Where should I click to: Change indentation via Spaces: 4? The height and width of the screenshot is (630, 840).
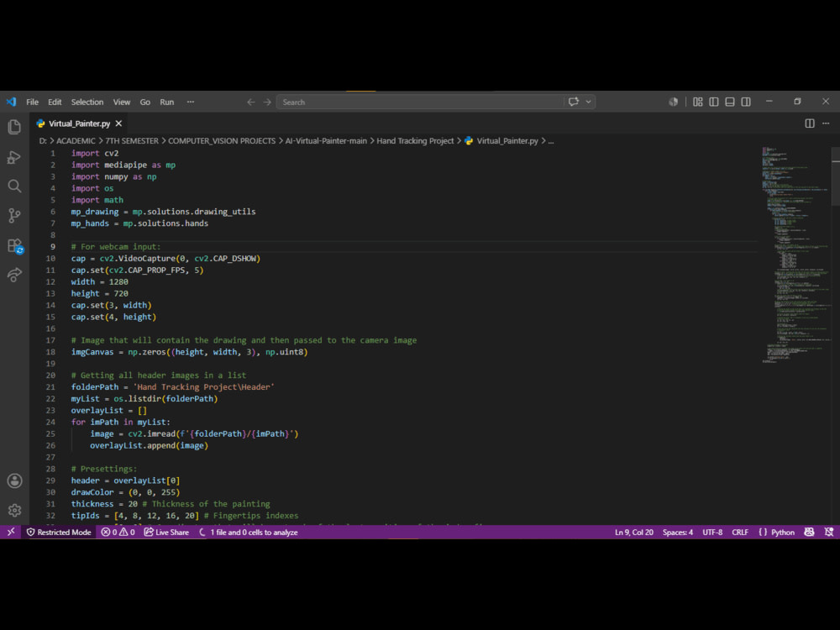[678, 532]
